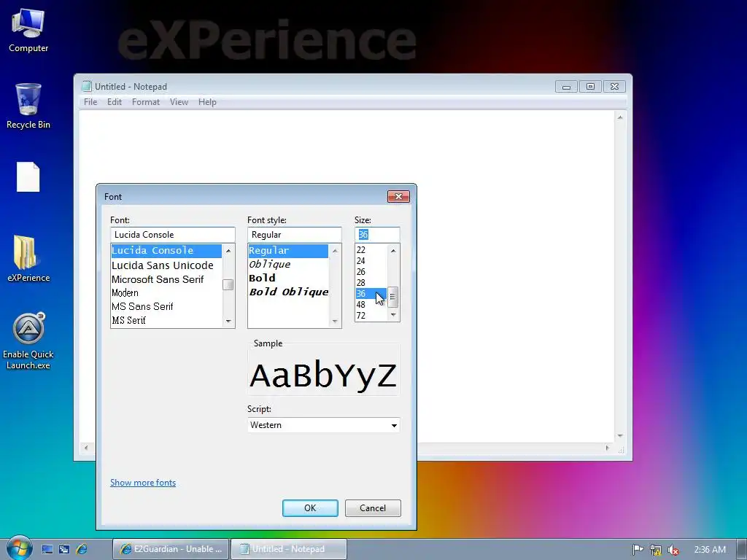This screenshot has width=747, height=560.
Task: Select size 22 in size list
Action: [x=371, y=250]
